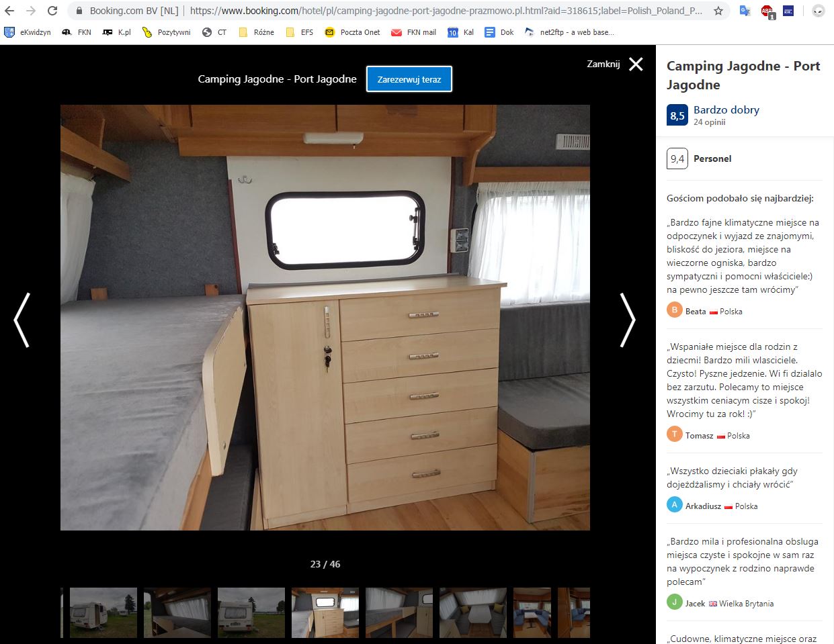Viewport: 834px width, 644px height.
Task: Show the next photo with right arrow
Action: point(627,320)
